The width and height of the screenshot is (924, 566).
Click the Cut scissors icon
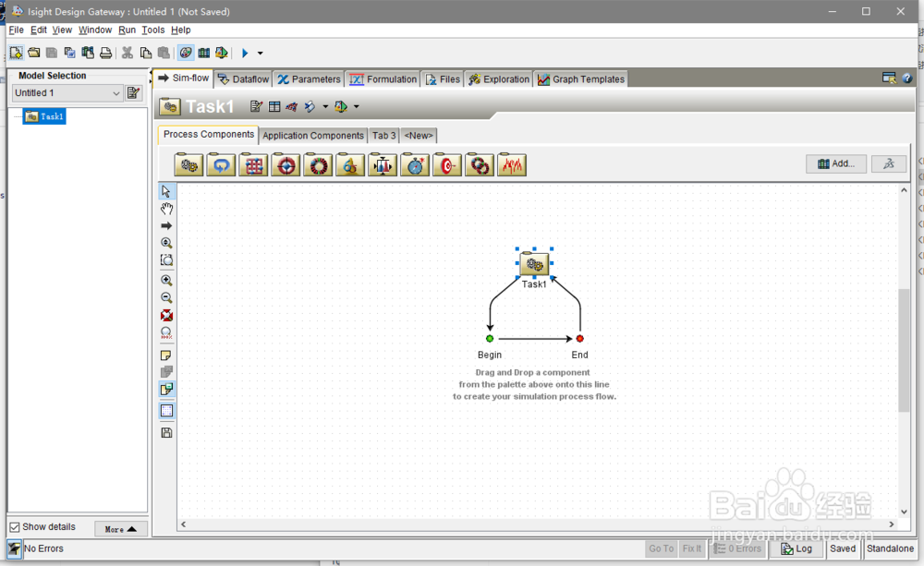[128, 53]
